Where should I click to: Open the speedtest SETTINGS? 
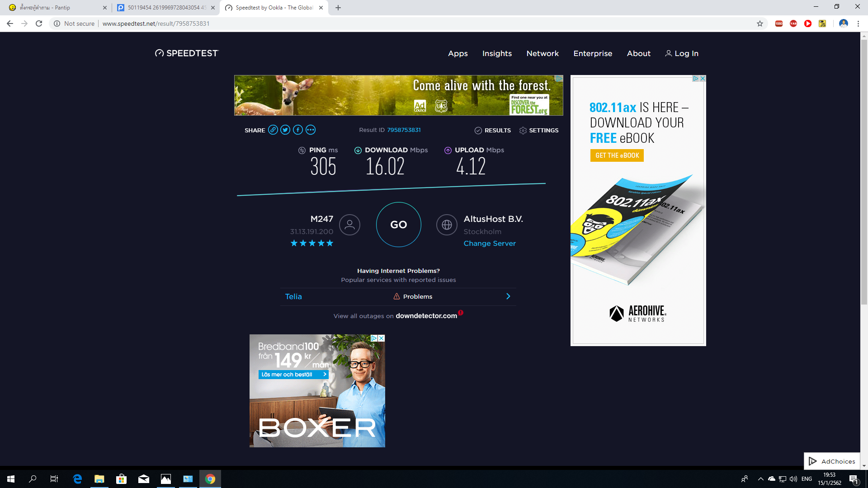tap(539, 130)
